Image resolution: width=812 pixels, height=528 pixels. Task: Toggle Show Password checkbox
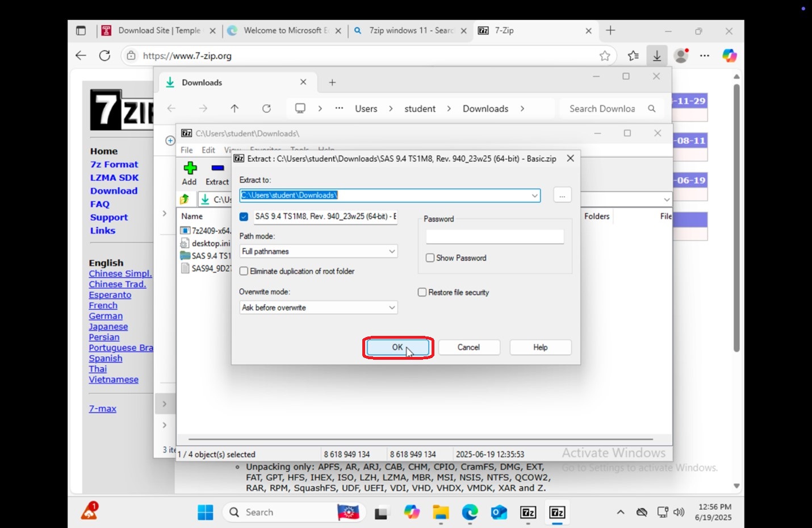tap(430, 258)
